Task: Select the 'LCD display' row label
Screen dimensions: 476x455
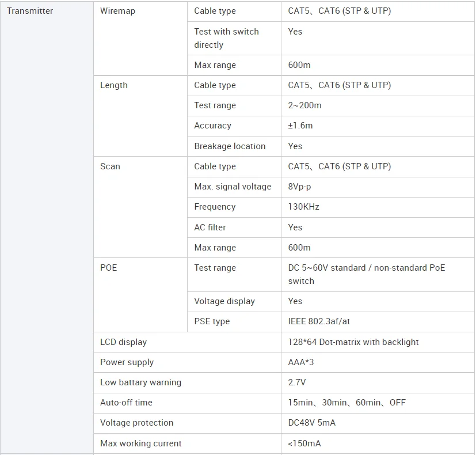Action: click(x=123, y=342)
